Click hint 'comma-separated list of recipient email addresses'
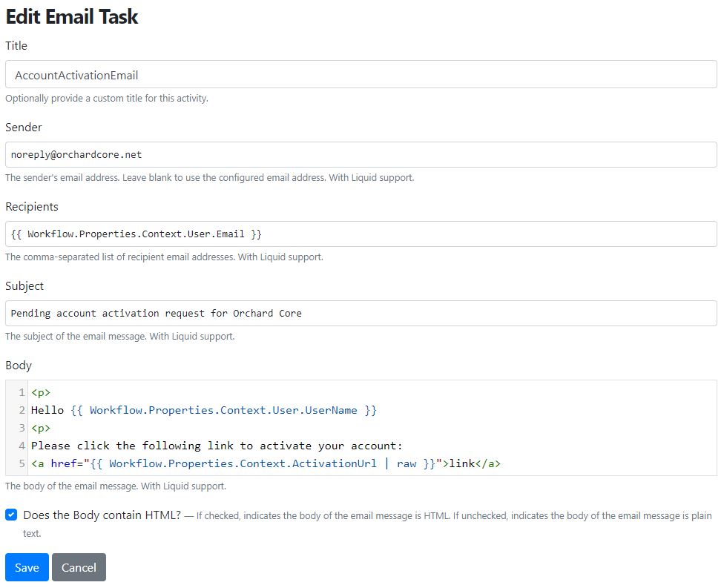The image size is (724, 588). pos(164,257)
